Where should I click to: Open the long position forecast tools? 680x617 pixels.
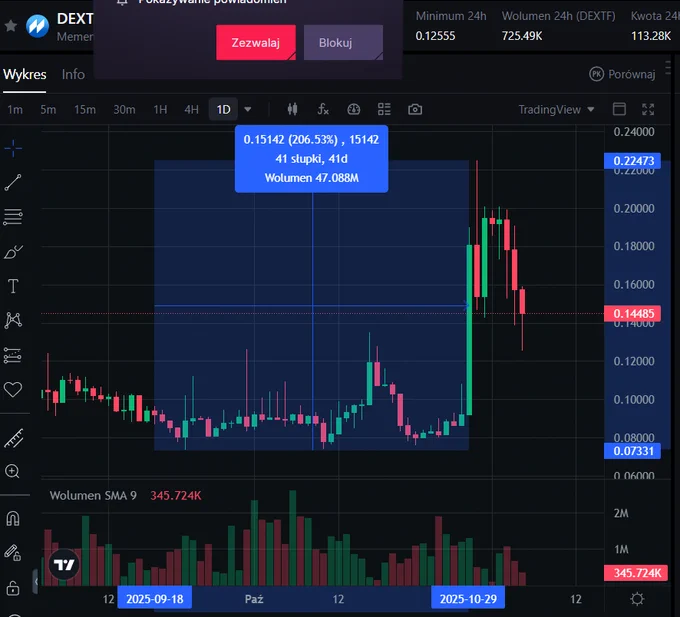(13, 355)
